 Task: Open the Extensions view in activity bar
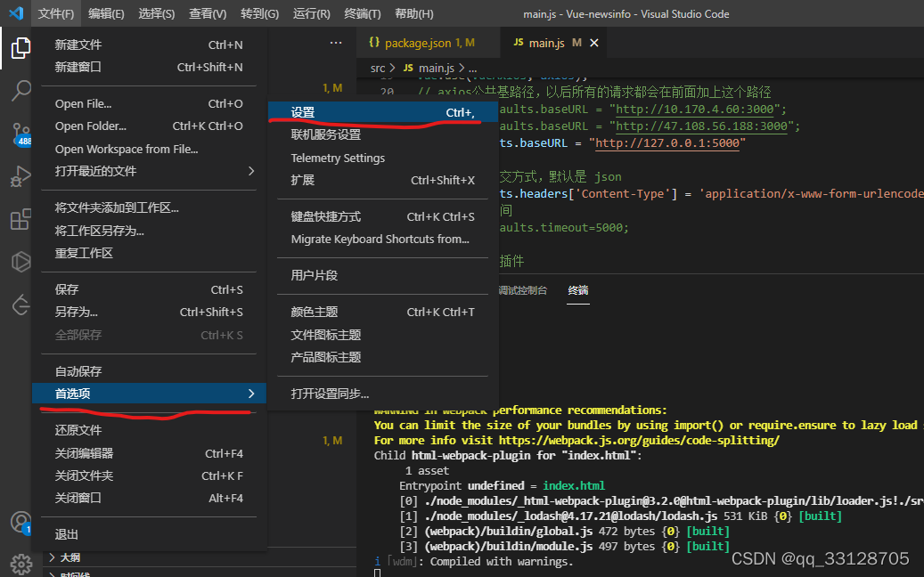click(x=20, y=219)
